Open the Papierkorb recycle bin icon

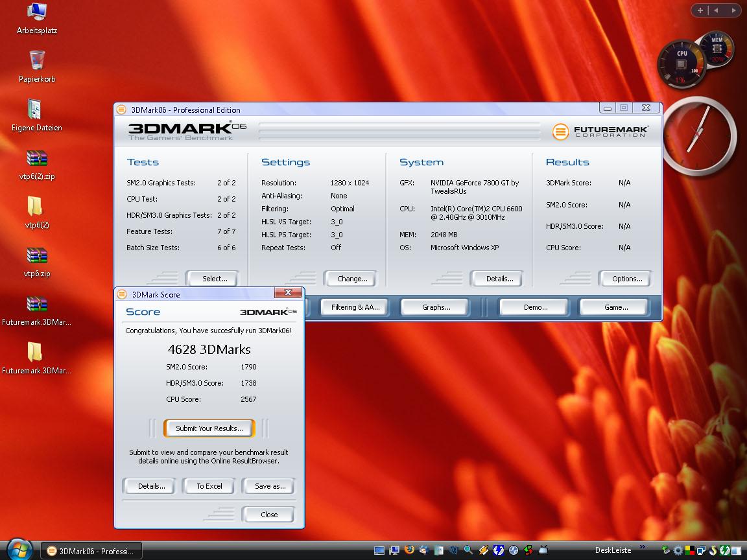tap(37, 67)
